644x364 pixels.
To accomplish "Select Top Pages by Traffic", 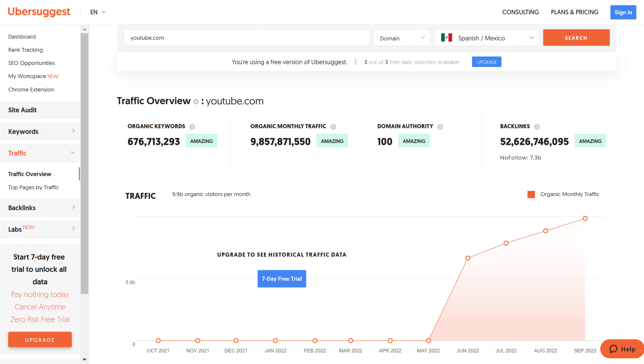I will [x=34, y=187].
